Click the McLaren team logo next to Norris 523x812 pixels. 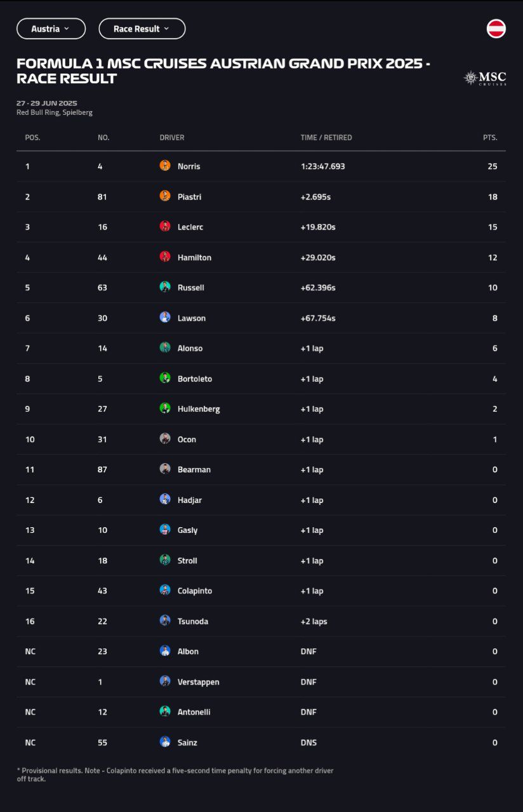[x=164, y=166]
